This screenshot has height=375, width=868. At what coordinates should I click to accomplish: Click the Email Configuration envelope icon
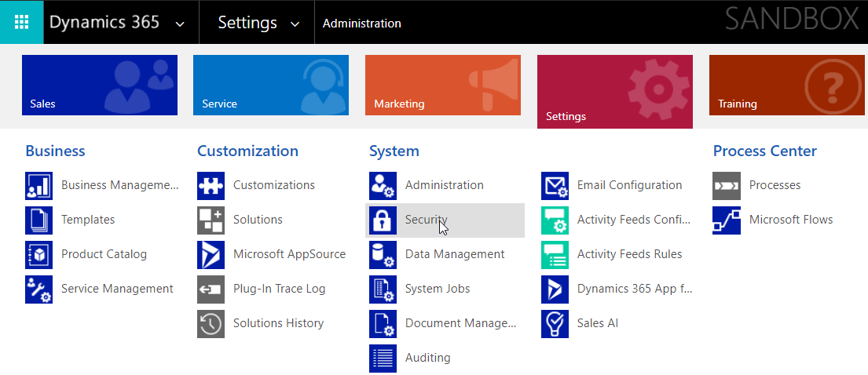point(555,186)
